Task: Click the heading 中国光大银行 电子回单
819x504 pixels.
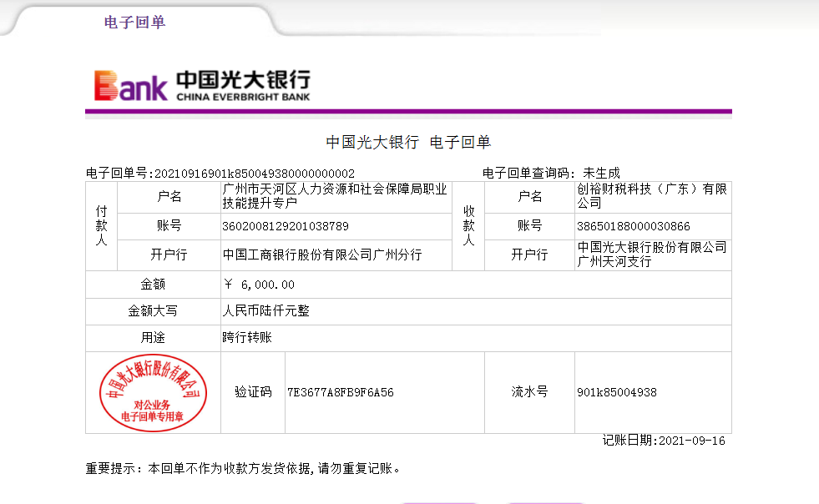Action: tap(408, 142)
